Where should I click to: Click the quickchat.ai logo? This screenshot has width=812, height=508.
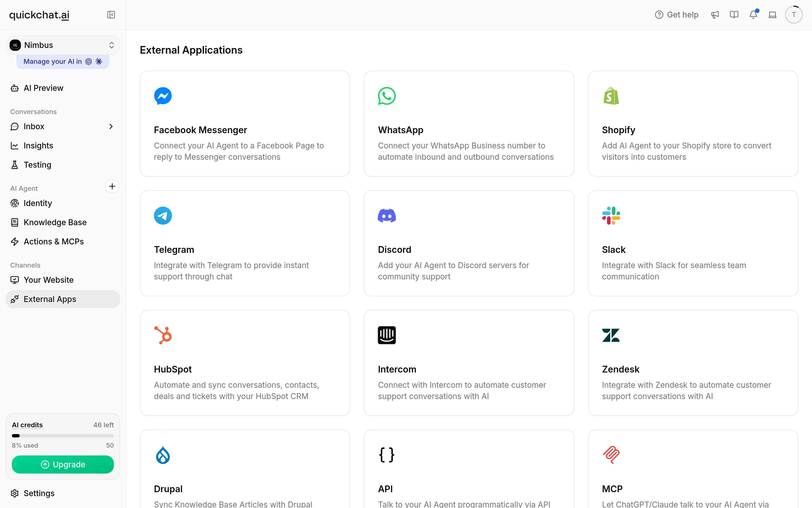point(39,15)
